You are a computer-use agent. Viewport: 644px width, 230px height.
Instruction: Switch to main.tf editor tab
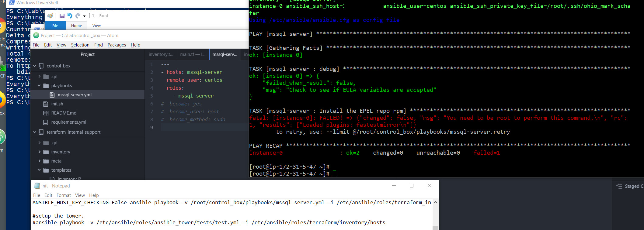pos(193,54)
